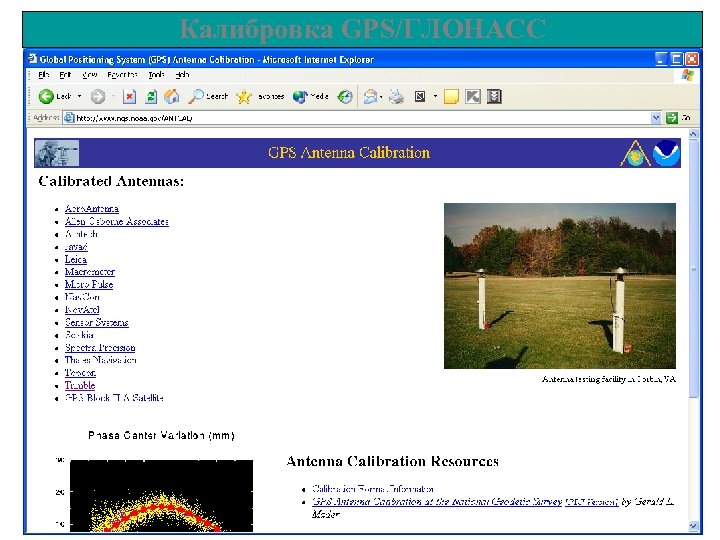Minimize the Internet Explorer window
The image size is (720, 540).
(661, 59)
